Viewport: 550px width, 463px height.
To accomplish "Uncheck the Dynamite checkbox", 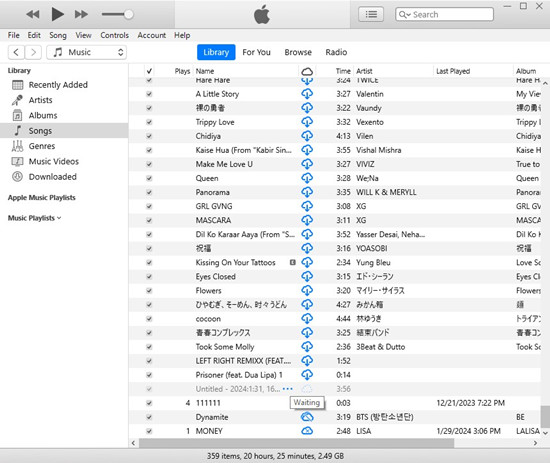I will pos(149,417).
